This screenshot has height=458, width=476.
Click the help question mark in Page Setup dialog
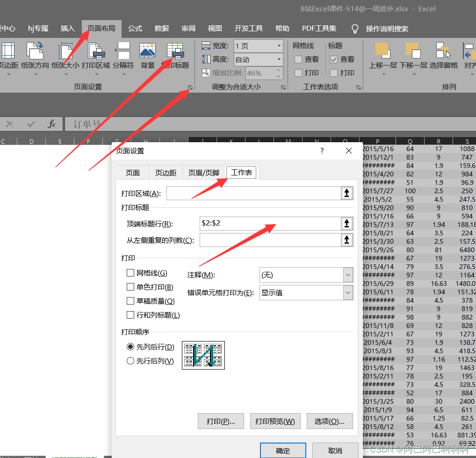tap(322, 151)
